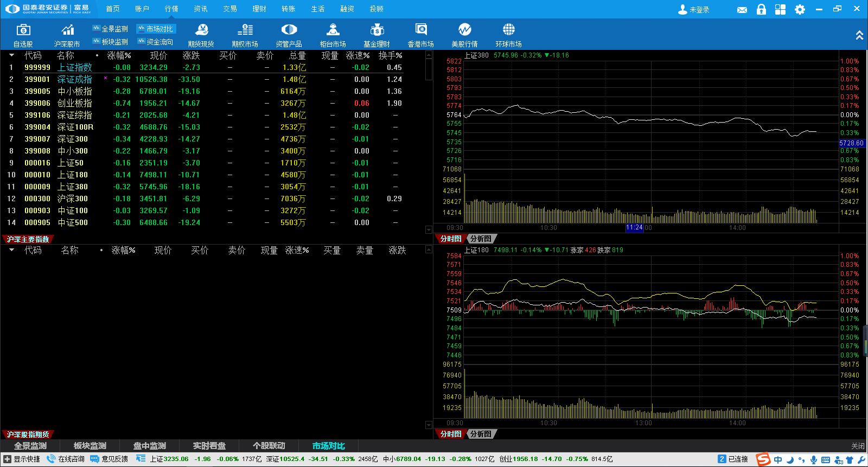Viewport: 868px width, 467px height.
Task: Toggle Sogou 中 Chinese/English input mode
Action: coord(778,460)
